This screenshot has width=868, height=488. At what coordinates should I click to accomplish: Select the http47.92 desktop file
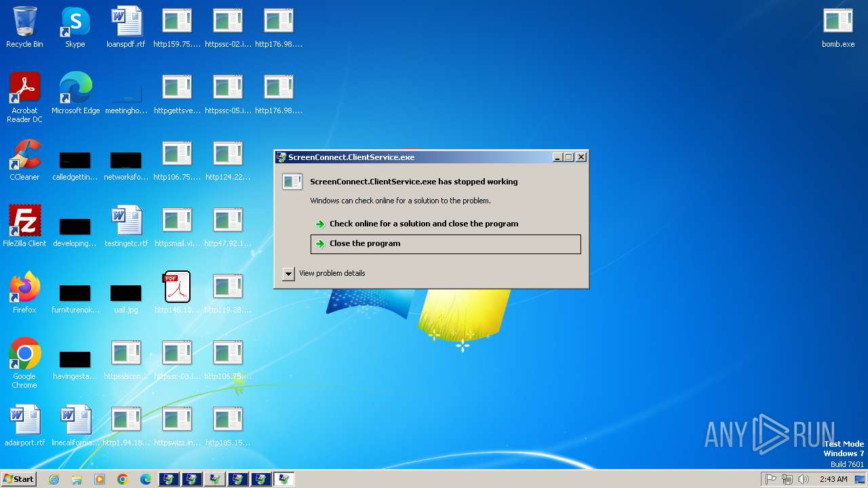click(x=228, y=226)
